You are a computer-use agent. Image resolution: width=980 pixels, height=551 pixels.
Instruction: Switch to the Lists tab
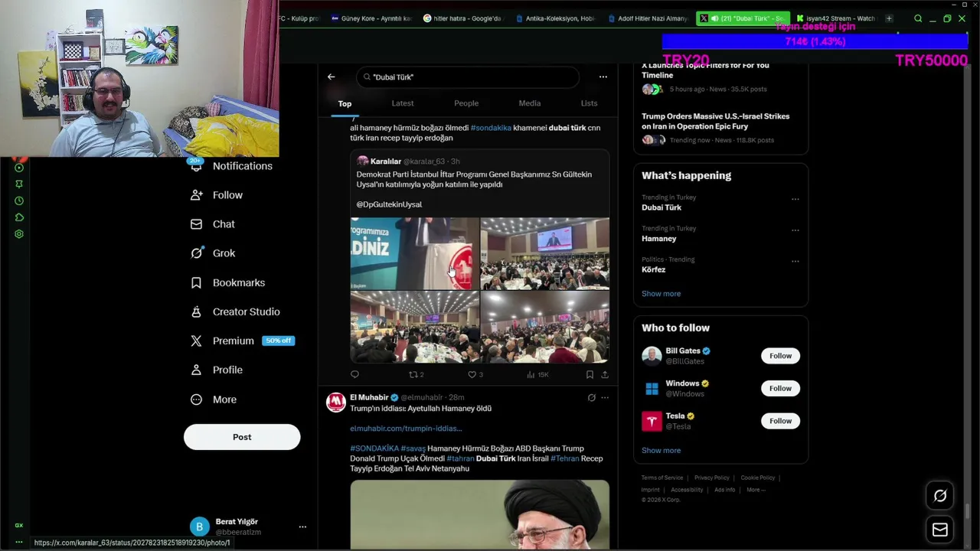tap(589, 103)
